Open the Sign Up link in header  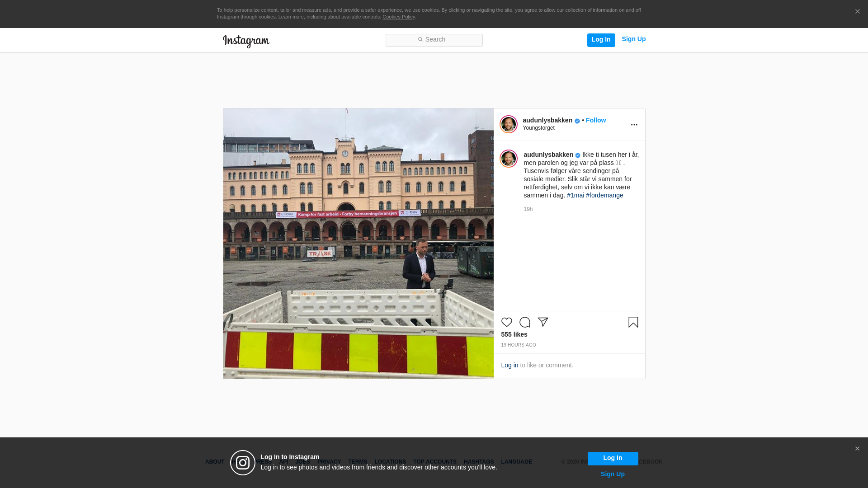pyautogui.click(x=633, y=39)
